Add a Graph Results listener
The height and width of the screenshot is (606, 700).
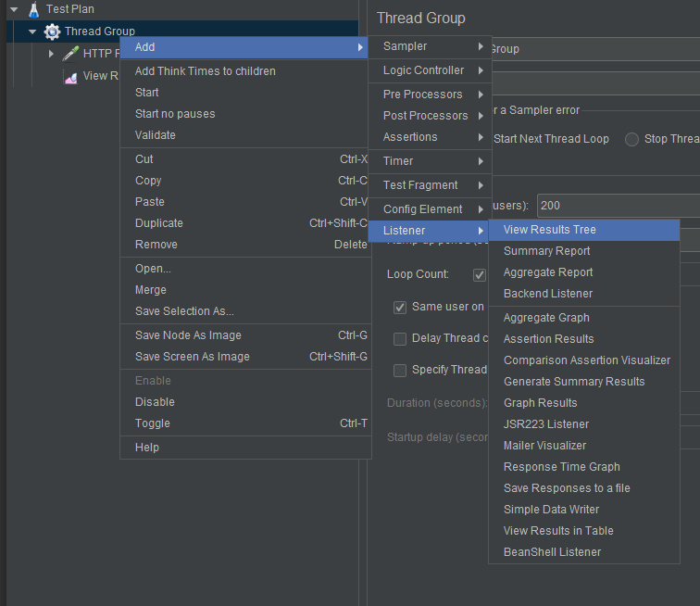584,403
